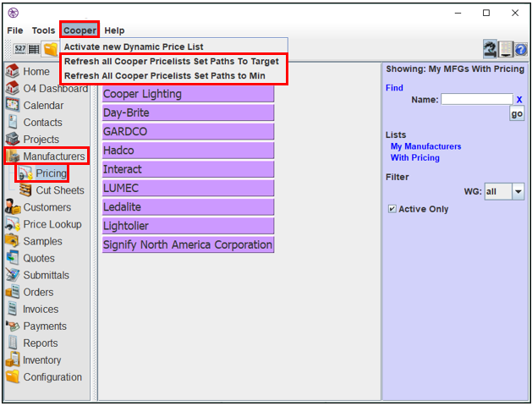
Task: Select Manufacturers in the sidebar
Action: (47, 156)
